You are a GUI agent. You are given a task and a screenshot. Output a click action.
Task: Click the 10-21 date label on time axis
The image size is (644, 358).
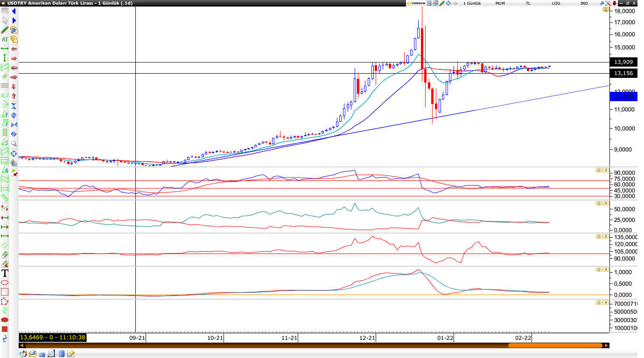coord(215,338)
